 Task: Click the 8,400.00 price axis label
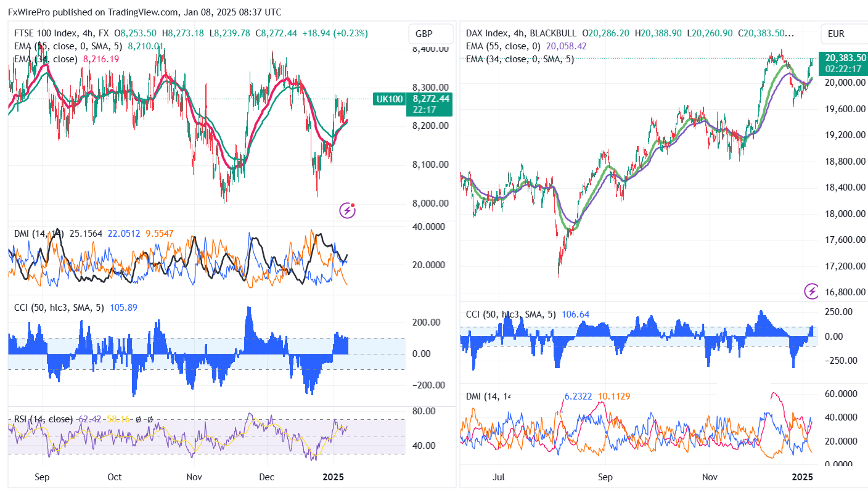pos(429,49)
